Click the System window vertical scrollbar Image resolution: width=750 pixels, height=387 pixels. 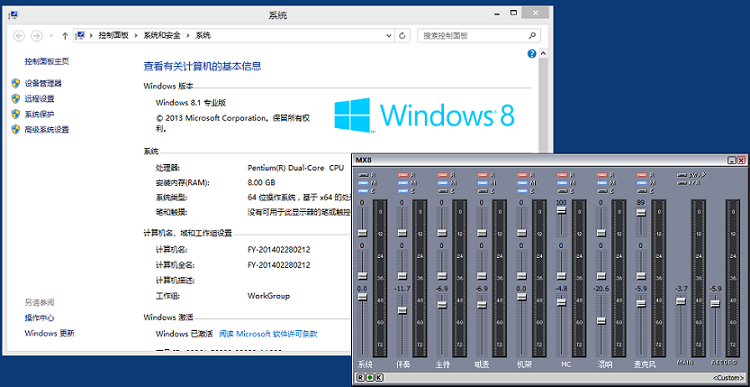tap(543, 105)
